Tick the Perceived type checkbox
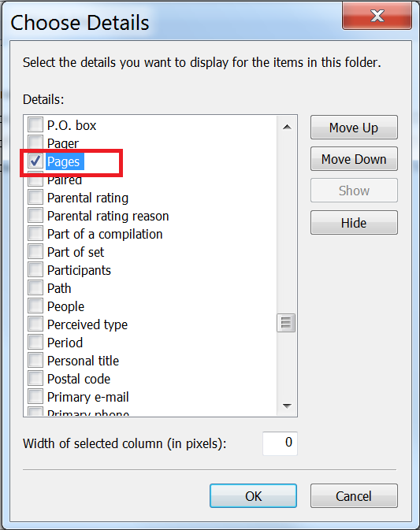Image resolution: width=420 pixels, height=530 pixels. 35,324
